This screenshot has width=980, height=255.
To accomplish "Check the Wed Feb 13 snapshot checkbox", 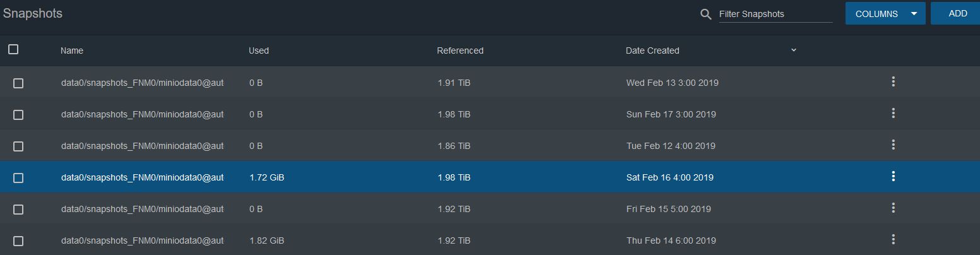I will 18,83.
